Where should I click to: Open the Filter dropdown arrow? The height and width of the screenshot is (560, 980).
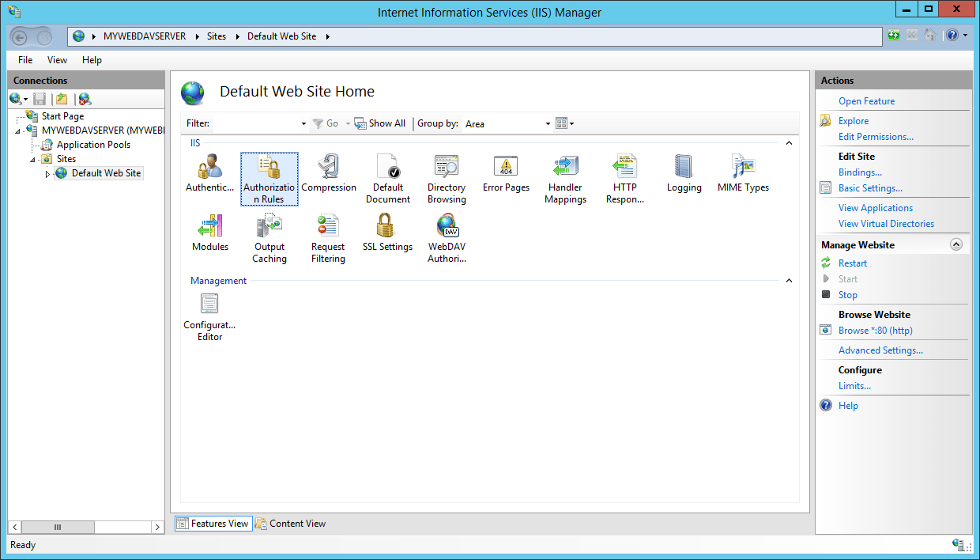[x=303, y=123]
